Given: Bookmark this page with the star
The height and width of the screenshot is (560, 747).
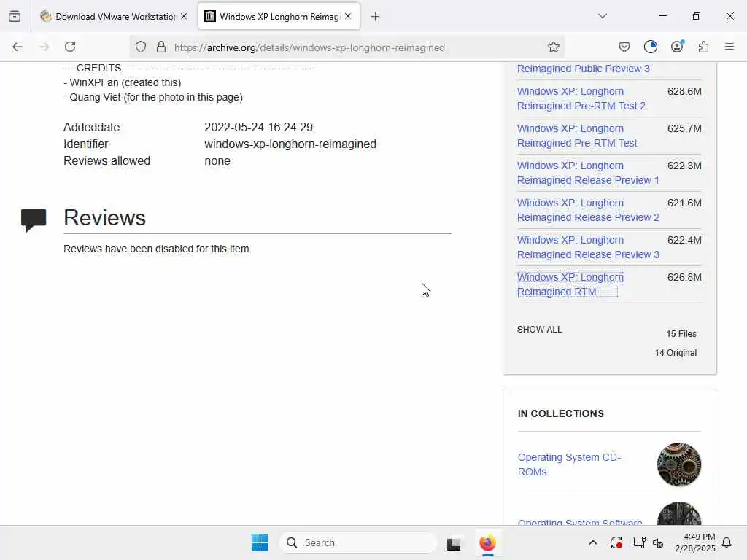Looking at the screenshot, I should [553, 47].
